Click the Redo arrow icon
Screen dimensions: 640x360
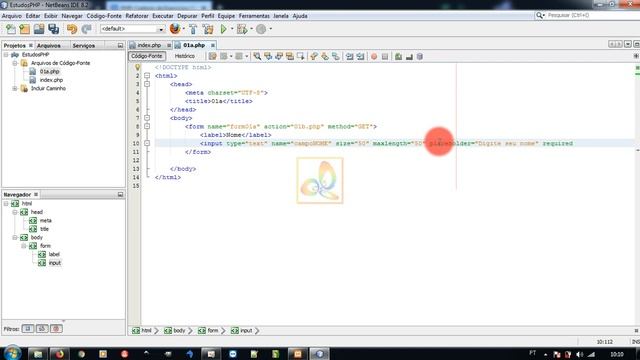(x=86, y=29)
